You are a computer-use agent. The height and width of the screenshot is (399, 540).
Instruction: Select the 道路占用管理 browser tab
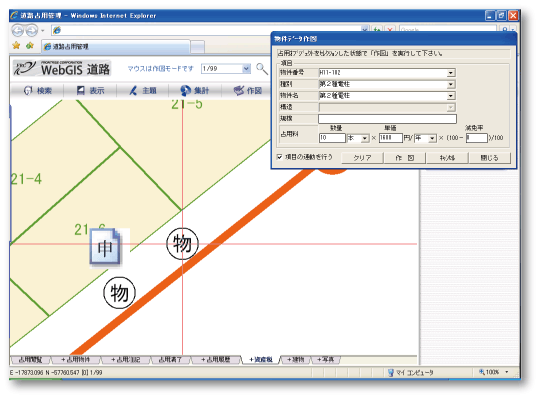[116, 46]
